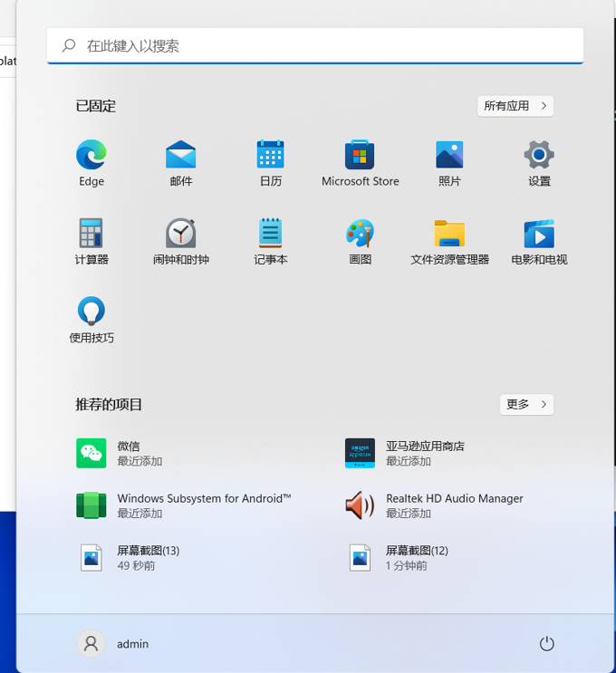Launch 电影和电视 media app
Viewport: 616px width, 673px height.
click(539, 234)
